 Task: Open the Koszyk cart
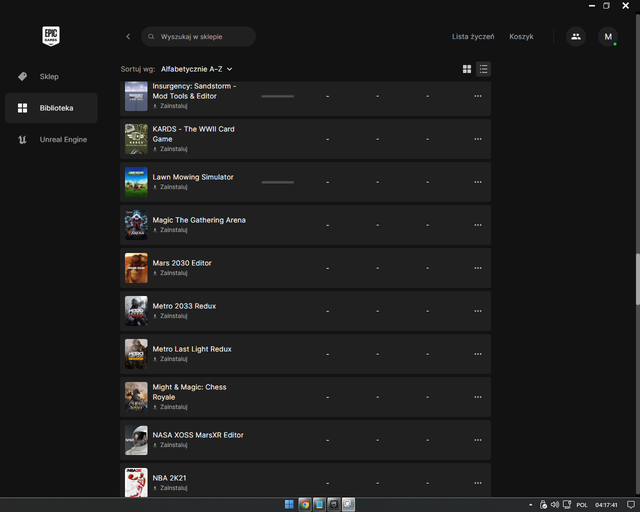click(x=521, y=36)
